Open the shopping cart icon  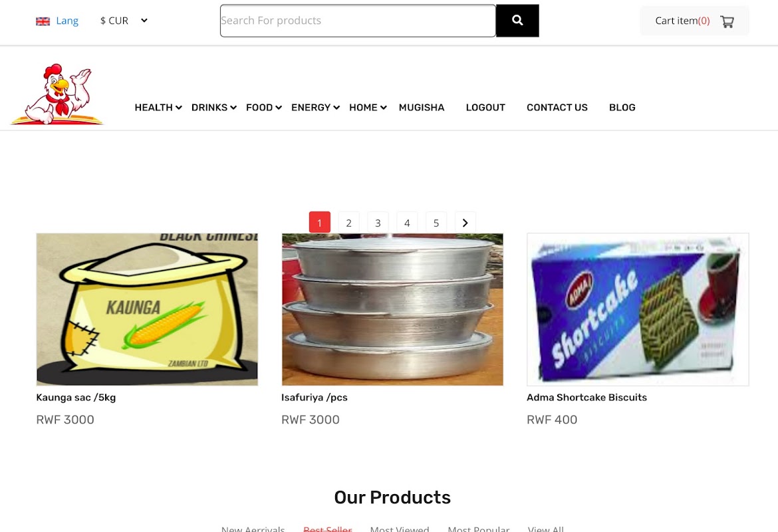tap(727, 21)
